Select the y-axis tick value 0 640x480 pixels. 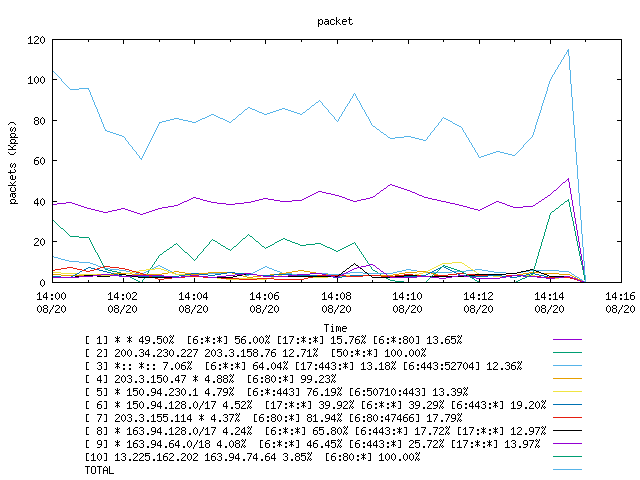click(42, 283)
